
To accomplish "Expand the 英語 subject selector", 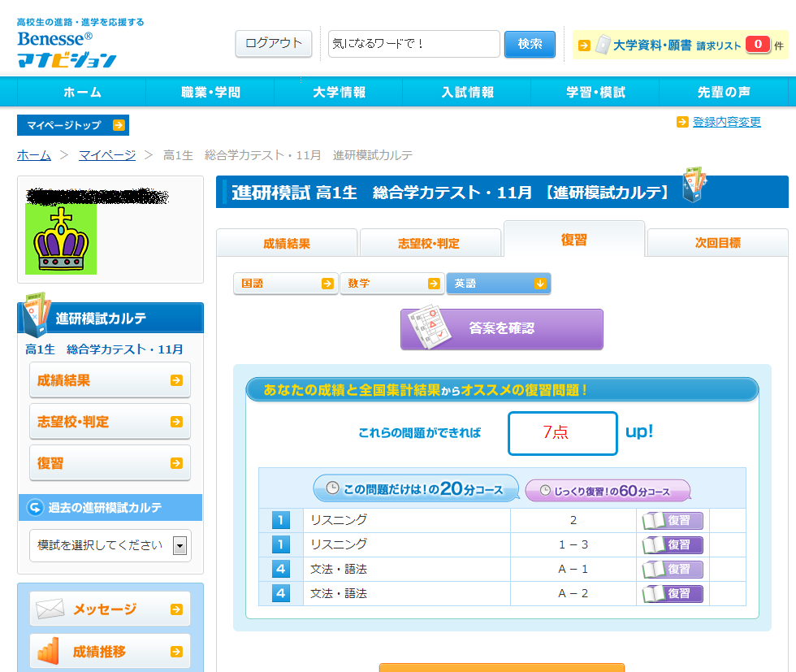I will click(x=499, y=284).
